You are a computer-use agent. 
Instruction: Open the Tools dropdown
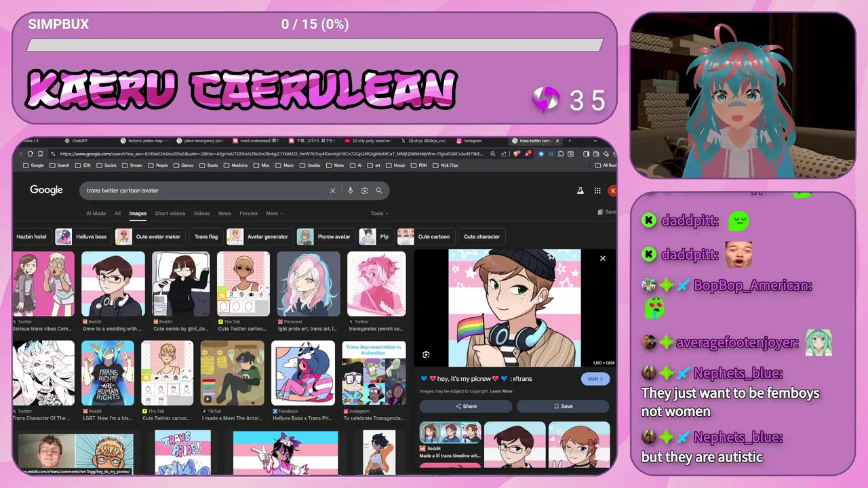379,213
